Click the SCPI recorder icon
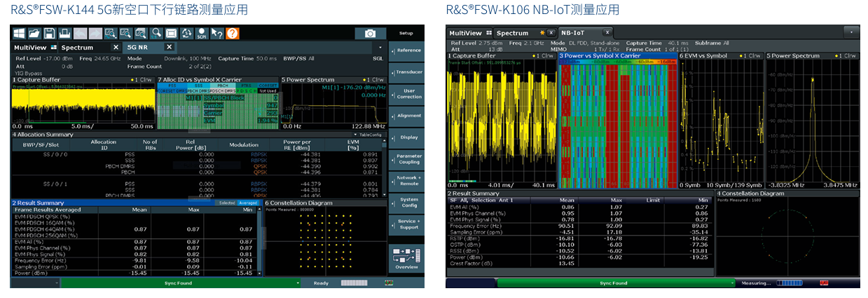The width and height of the screenshot is (868, 298). click(x=201, y=33)
